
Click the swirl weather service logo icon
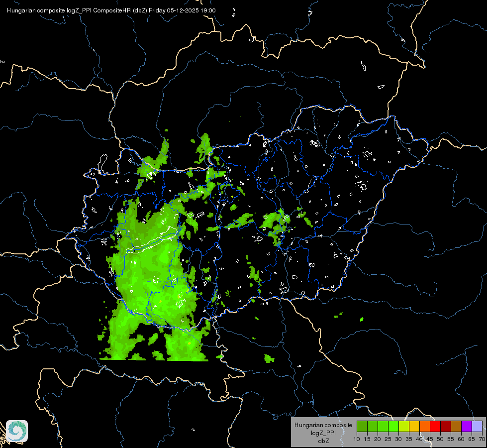coord(17,431)
